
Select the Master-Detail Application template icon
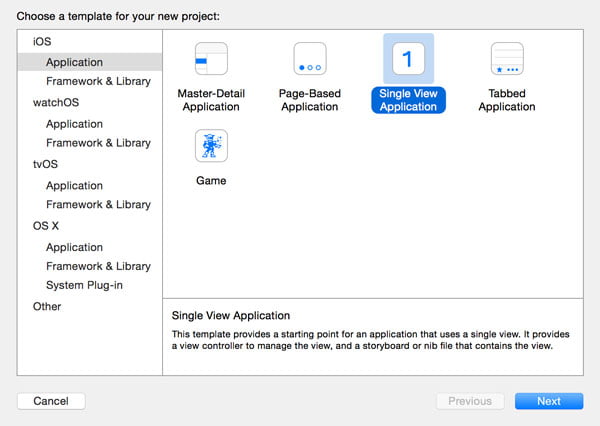211,60
